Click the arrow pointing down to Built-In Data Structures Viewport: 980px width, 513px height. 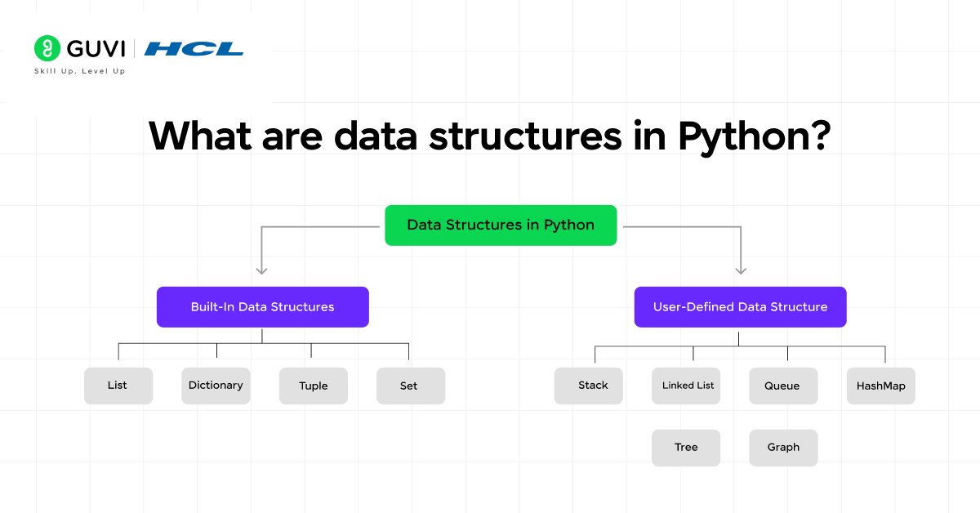click(x=261, y=267)
